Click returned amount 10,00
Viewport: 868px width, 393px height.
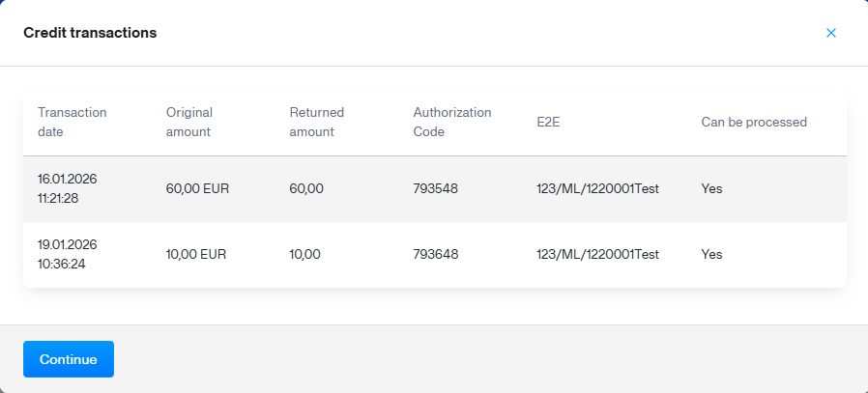[304, 255]
